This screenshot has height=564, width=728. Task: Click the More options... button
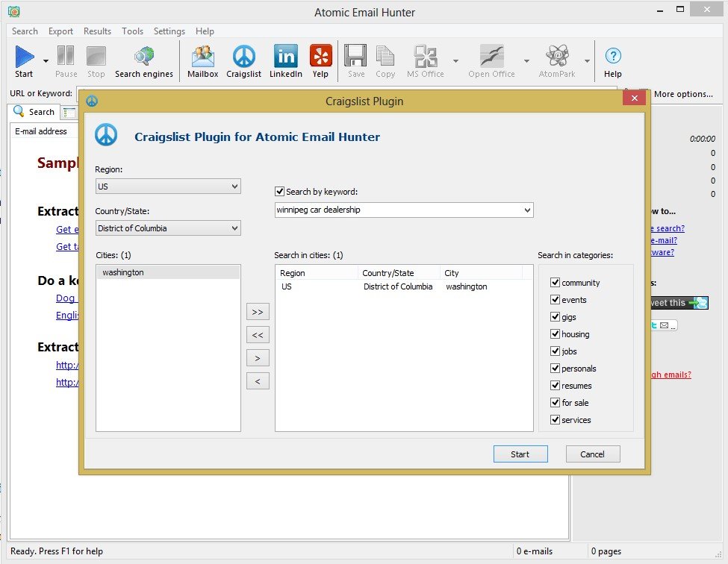pos(683,94)
